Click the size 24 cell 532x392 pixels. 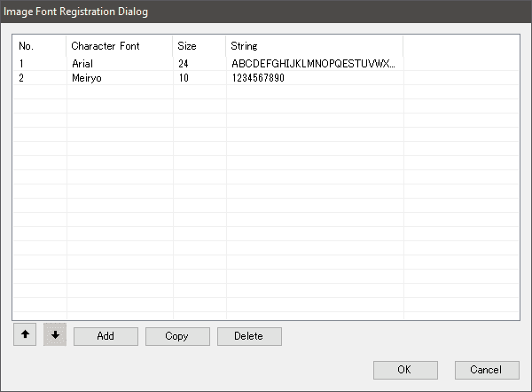(x=184, y=64)
